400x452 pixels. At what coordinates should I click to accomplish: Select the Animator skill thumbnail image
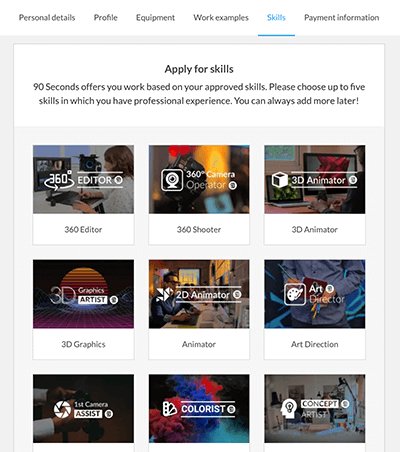pos(199,294)
